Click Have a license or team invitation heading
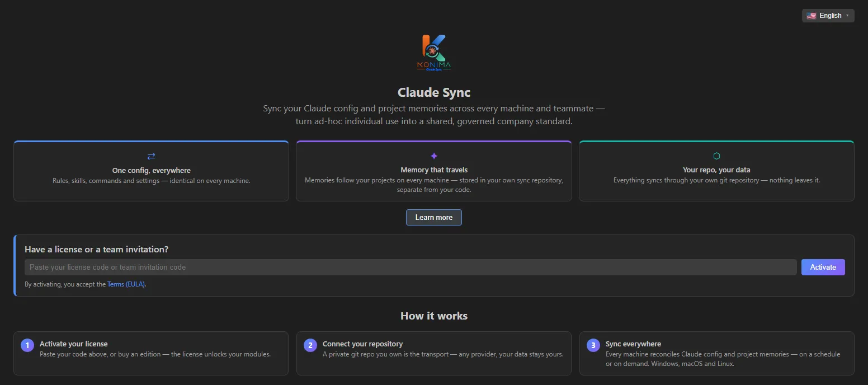The height and width of the screenshot is (385, 868). [97, 249]
